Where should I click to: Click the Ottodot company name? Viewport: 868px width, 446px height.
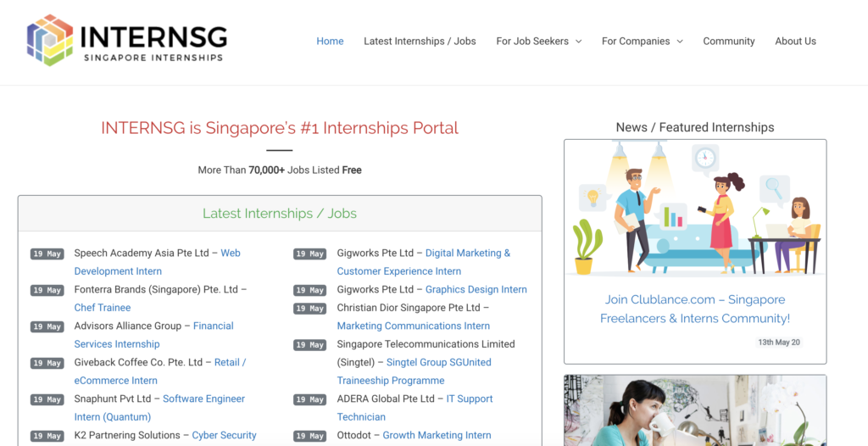tap(354, 435)
